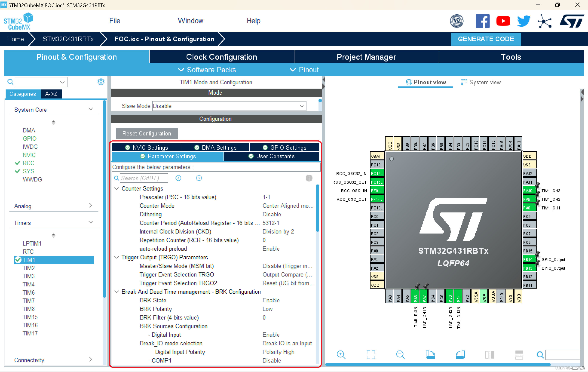Zoom in on the pinout view
The image size is (588, 372).
[341, 355]
